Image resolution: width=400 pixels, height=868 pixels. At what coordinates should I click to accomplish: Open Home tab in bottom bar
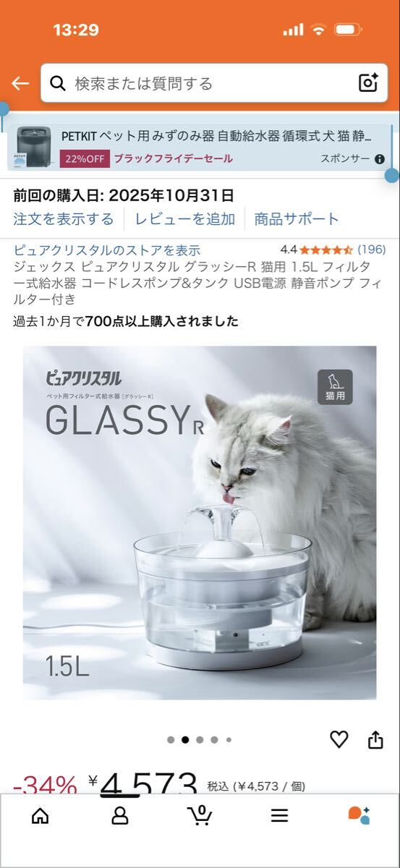click(41, 816)
